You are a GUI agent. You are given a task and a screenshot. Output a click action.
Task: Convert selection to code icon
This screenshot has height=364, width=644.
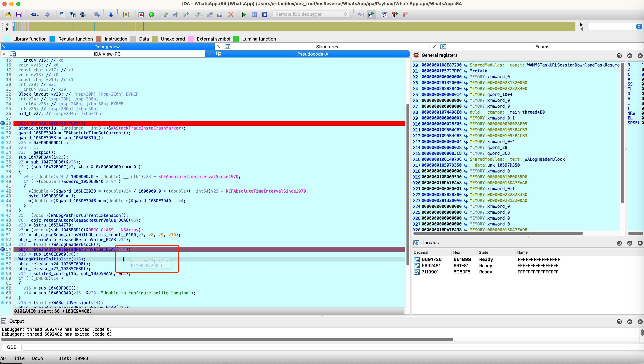point(165,15)
